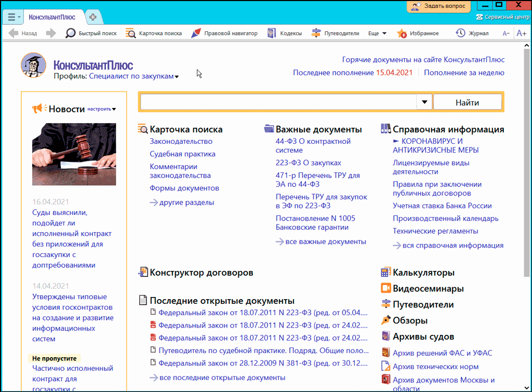Open the main hamburger menu
The image size is (532, 392).
click(13, 17)
